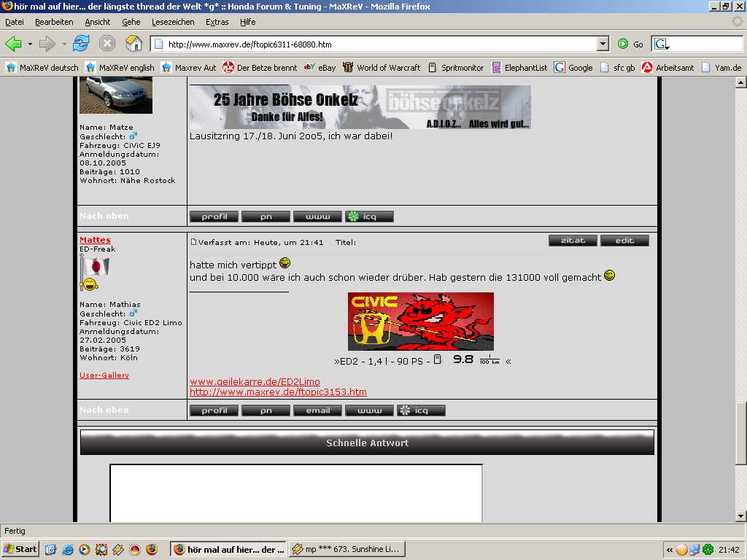Open the Maxrev Aut bookmark

(x=189, y=68)
